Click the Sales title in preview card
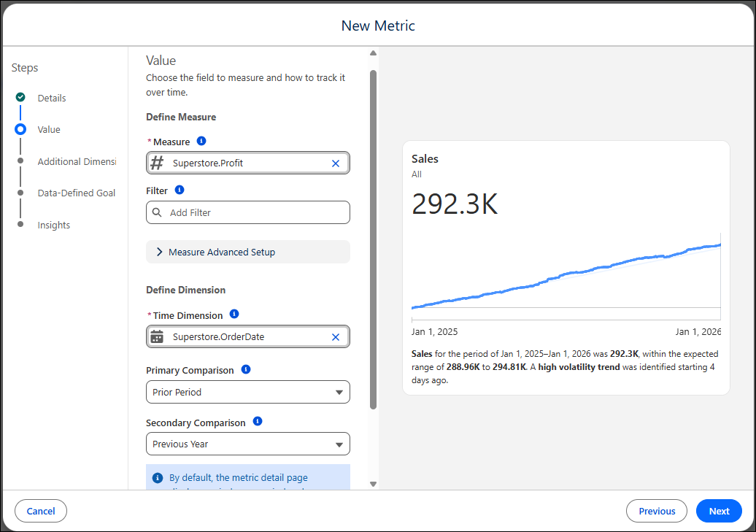This screenshot has height=532, width=756. tap(425, 158)
